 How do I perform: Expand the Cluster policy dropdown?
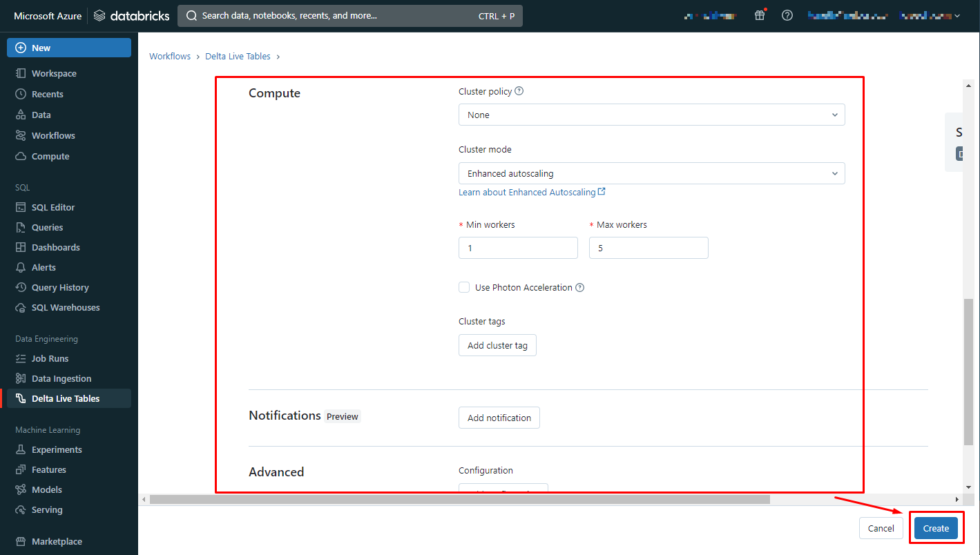click(651, 115)
